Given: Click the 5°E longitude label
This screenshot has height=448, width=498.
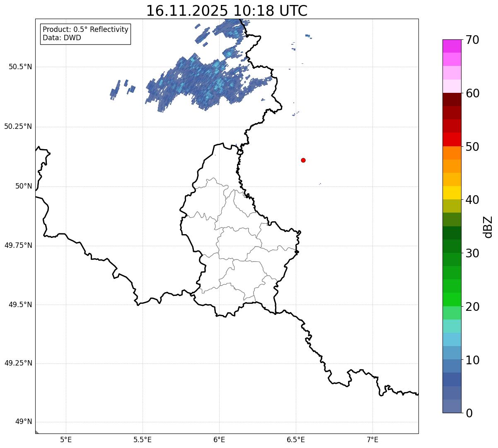Looking at the screenshot, I should [x=66, y=440].
